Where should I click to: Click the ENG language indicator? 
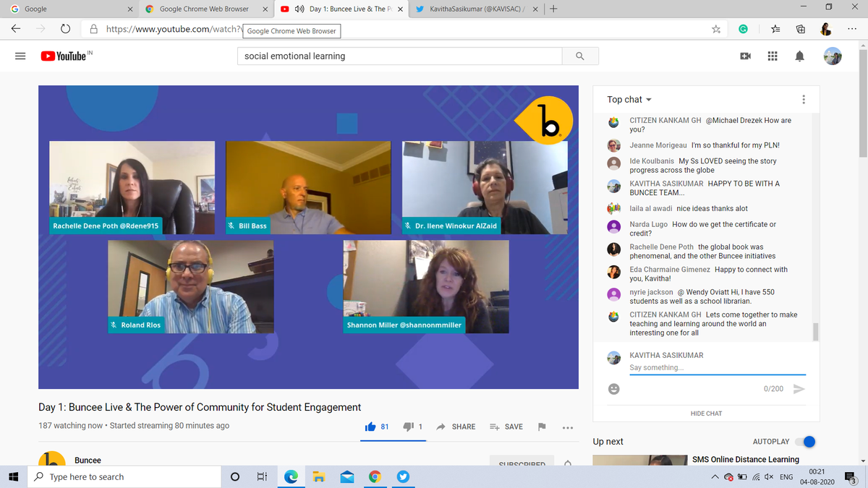786,477
